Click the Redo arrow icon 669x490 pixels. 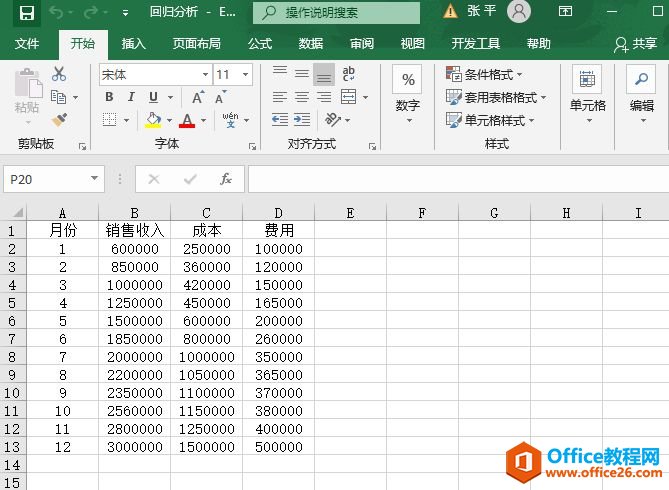point(91,13)
